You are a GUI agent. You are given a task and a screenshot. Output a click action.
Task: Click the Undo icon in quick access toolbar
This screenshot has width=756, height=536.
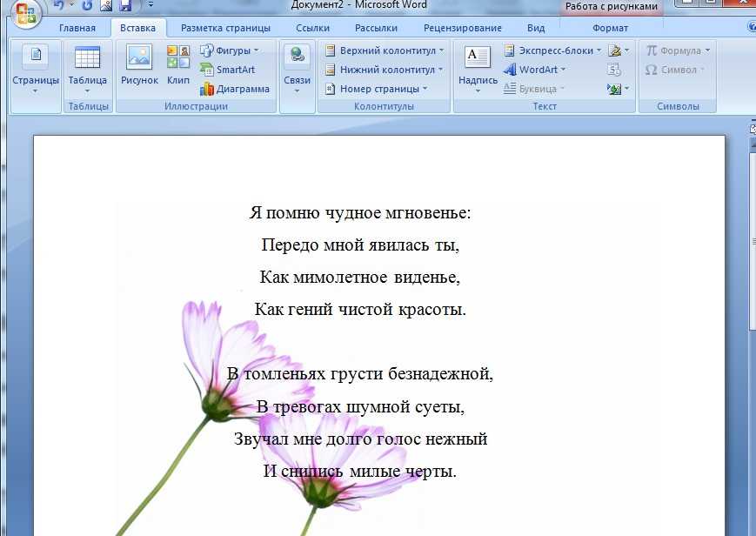pyautogui.click(x=59, y=5)
